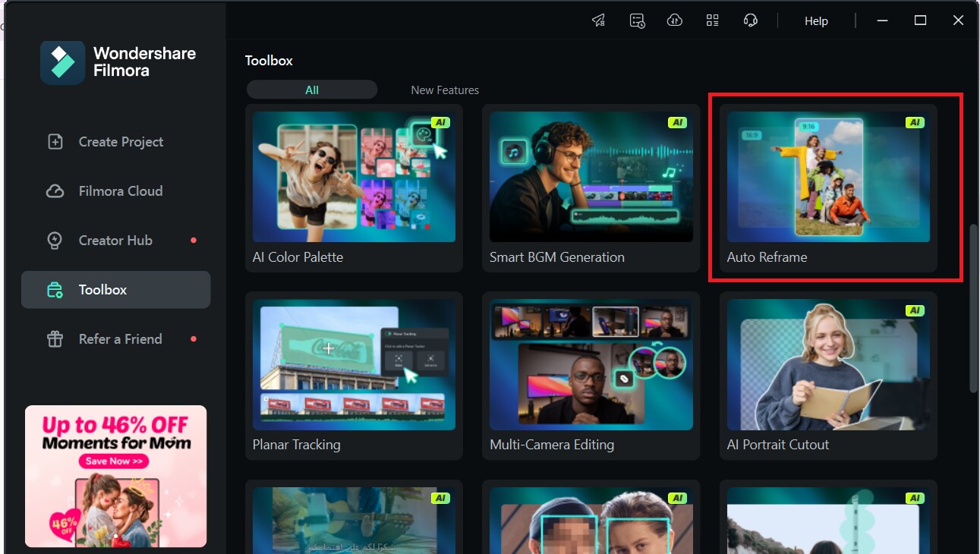Open the AI Portrait Cutout thumbnail
Screen dimensions: 980x554
point(828,364)
